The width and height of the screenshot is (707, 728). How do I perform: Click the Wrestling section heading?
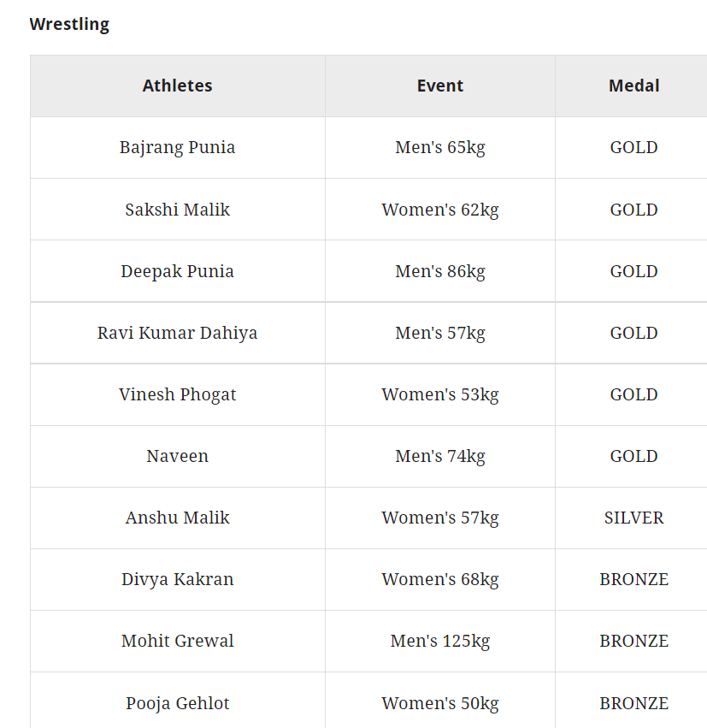(69, 24)
